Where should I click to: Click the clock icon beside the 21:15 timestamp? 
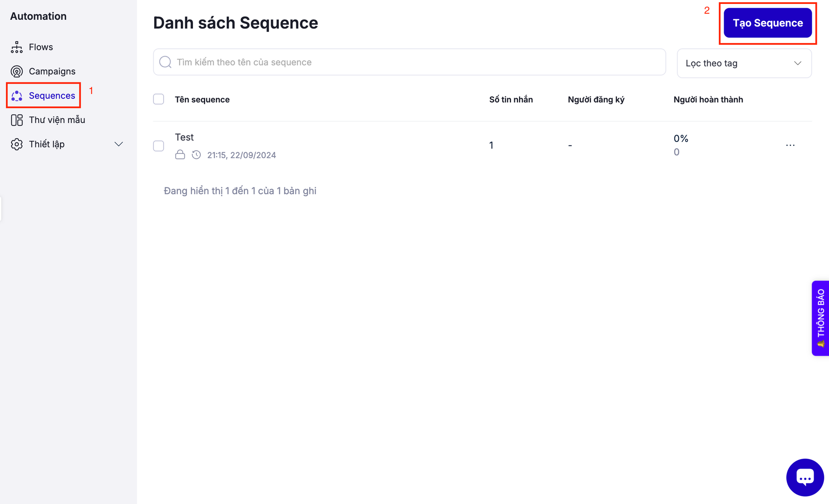(x=196, y=155)
